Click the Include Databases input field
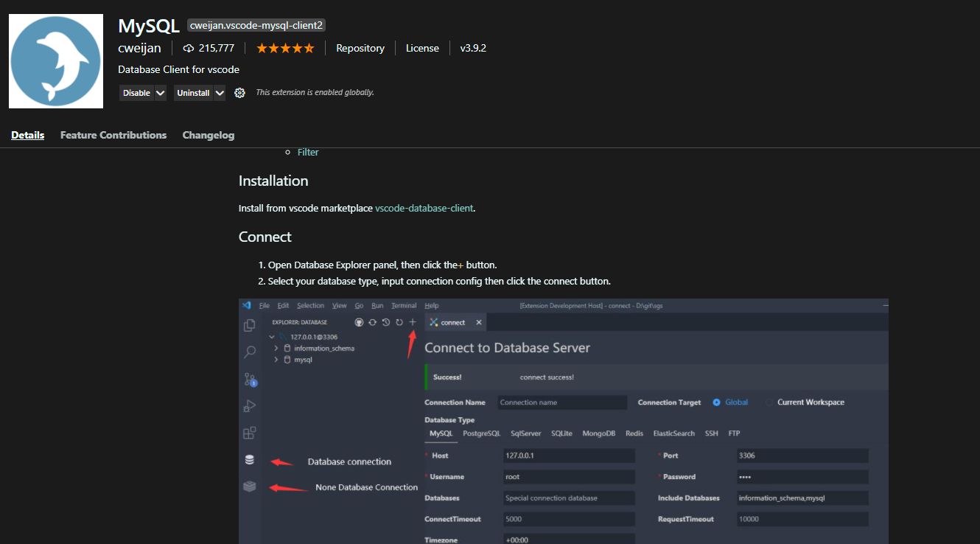 point(802,498)
